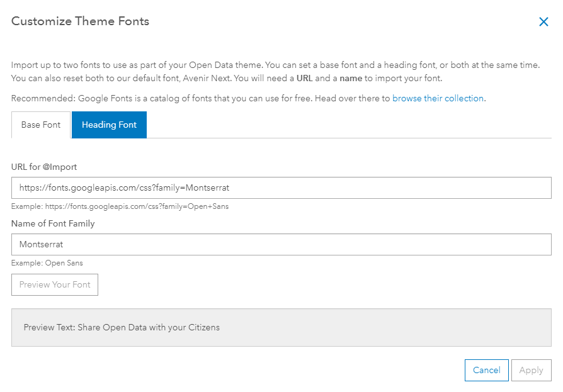Switch to the Base Font tab
This screenshot has height=392, width=563.
tap(41, 125)
